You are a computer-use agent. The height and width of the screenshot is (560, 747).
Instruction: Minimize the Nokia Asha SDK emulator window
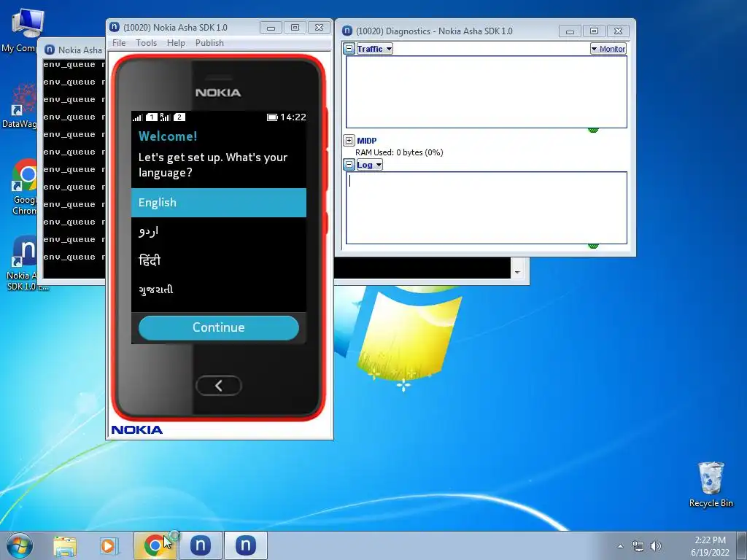(x=271, y=28)
